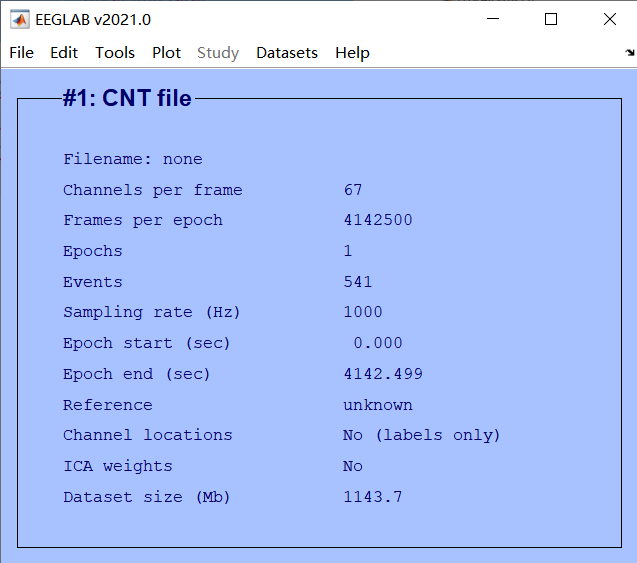
Task: Select the 'ICA weights' label
Action: click(x=118, y=466)
